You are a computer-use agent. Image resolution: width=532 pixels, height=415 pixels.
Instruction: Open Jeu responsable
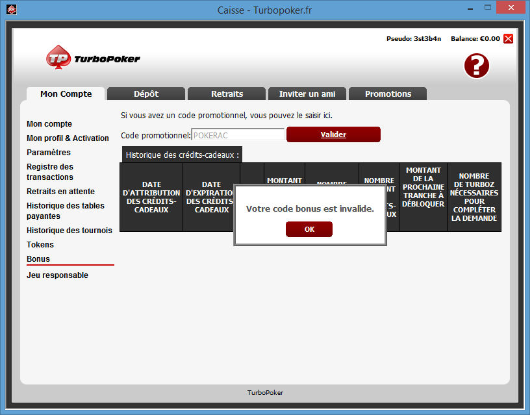point(57,275)
